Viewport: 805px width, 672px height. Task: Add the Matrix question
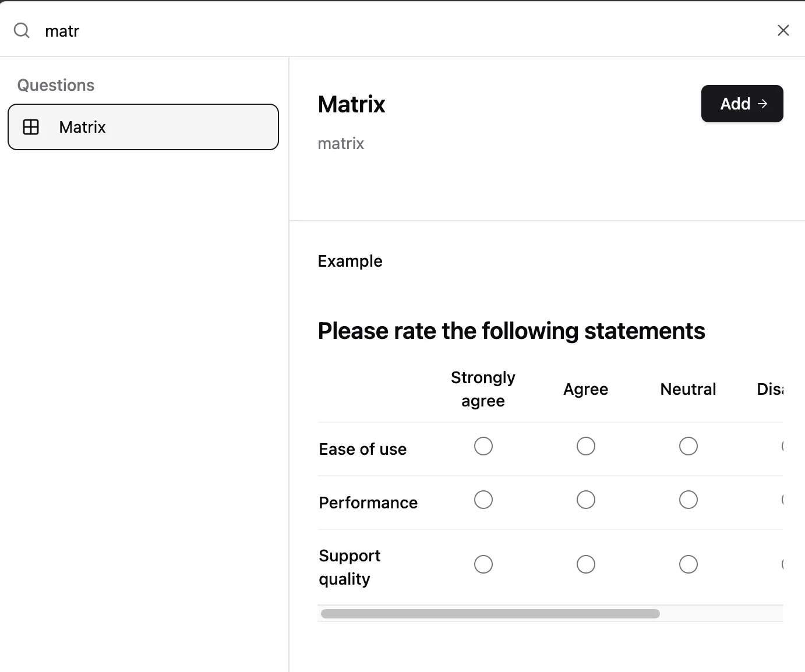[742, 104]
